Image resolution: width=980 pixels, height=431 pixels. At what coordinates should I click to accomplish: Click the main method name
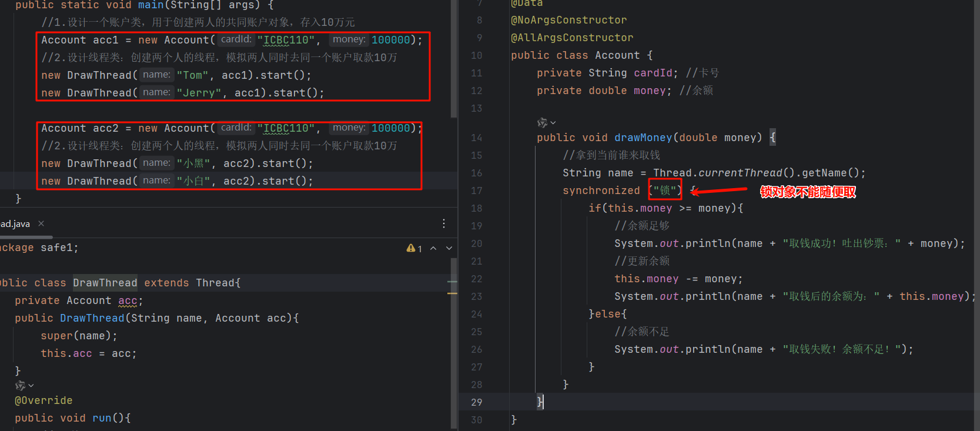pyautogui.click(x=150, y=5)
